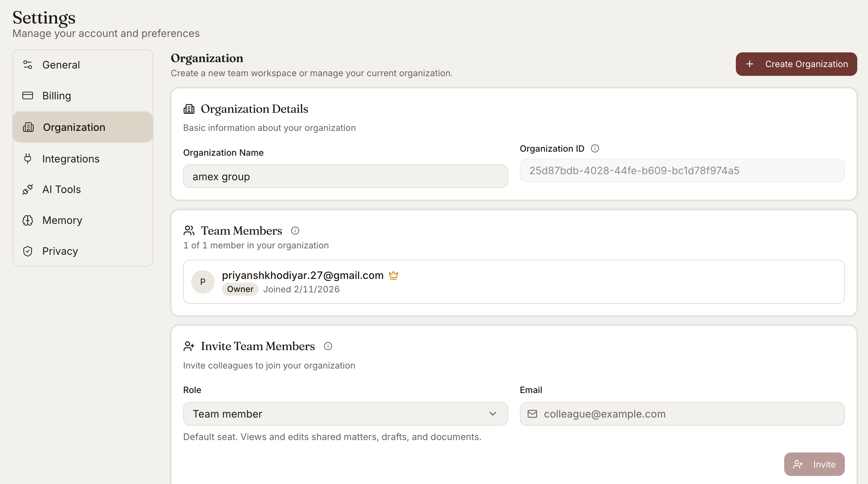Click the Organization ID field
This screenshot has width=868, height=484.
[682, 171]
